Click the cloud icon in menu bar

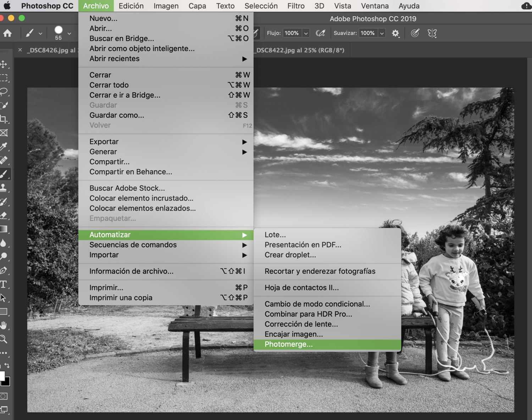pyautogui.click(x=526, y=6)
